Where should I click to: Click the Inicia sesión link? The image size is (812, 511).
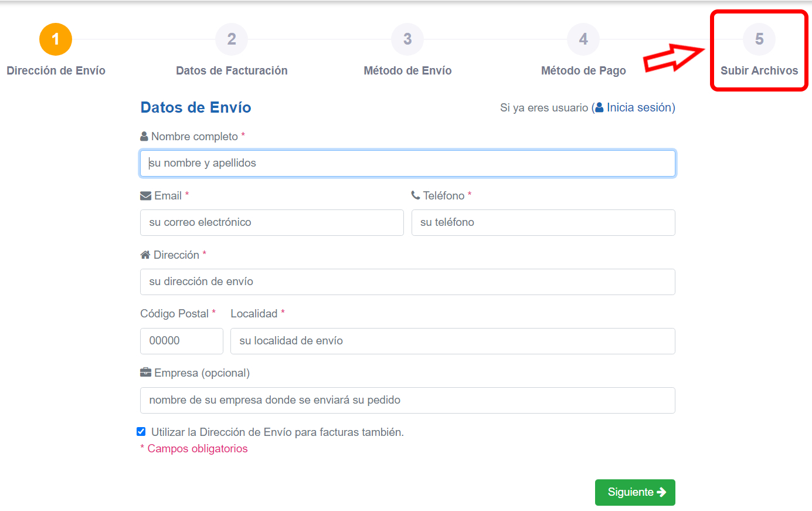(x=639, y=107)
